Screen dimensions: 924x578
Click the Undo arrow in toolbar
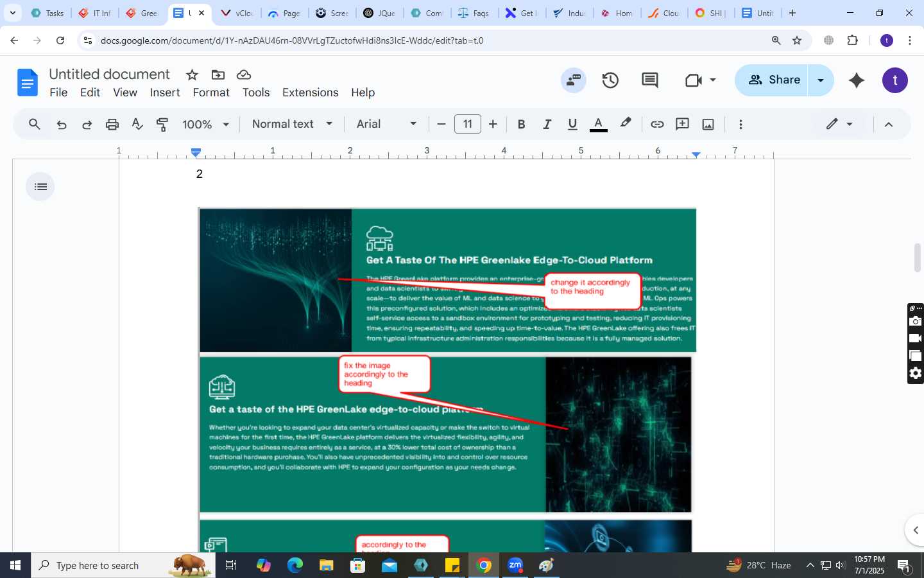[x=62, y=125]
